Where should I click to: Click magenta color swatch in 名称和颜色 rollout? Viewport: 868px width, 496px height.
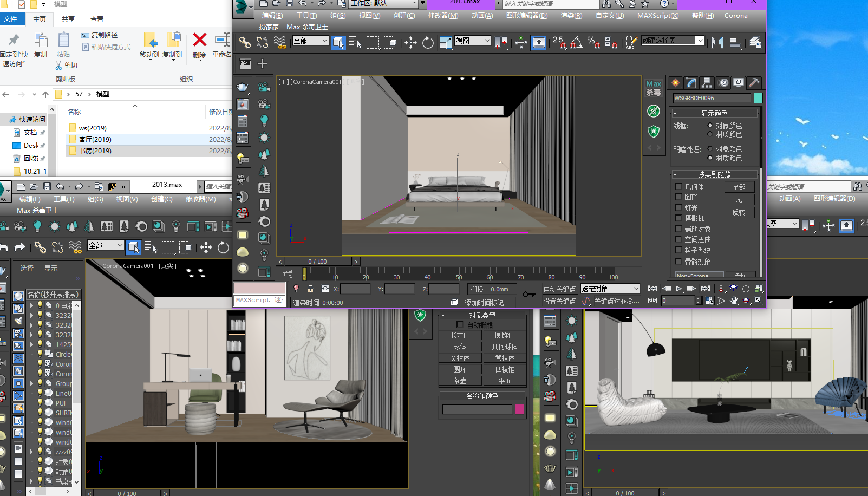(x=519, y=409)
